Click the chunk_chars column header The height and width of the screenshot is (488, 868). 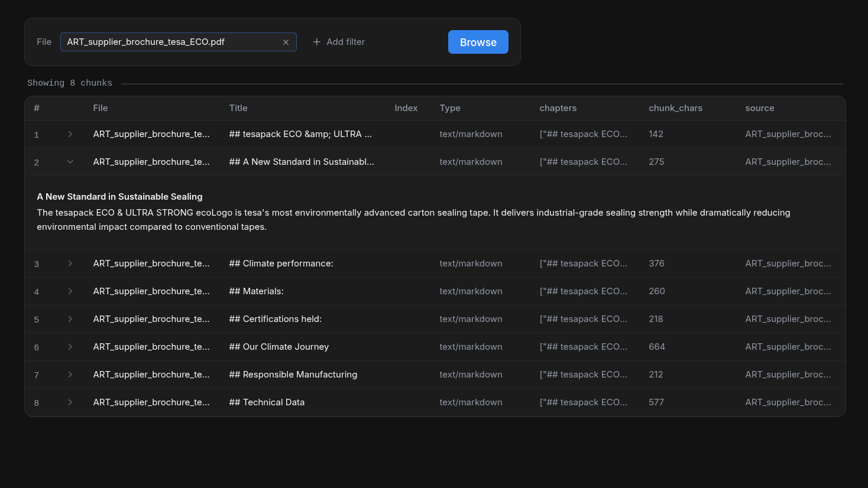click(675, 108)
